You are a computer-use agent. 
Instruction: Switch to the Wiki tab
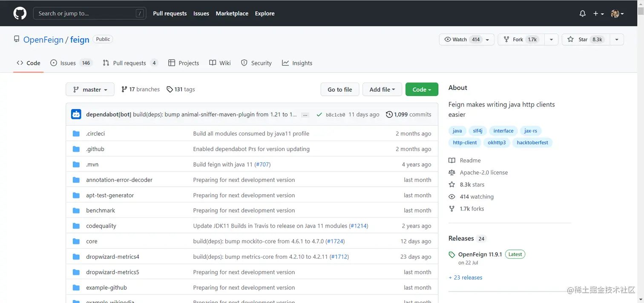pyautogui.click(x=220, y=63)
